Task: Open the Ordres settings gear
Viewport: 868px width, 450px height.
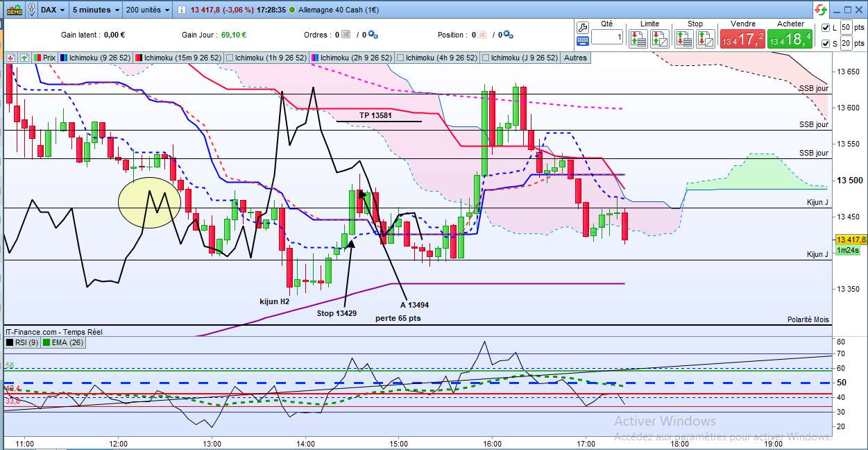Action: point(373,35)
